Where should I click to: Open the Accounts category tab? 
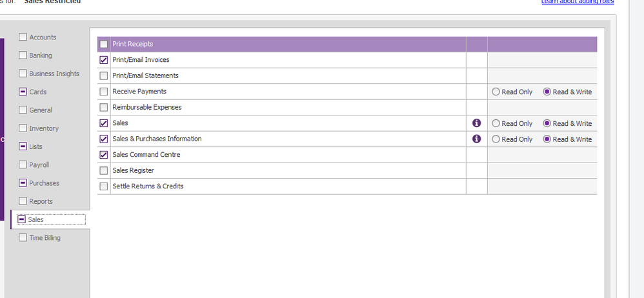click(43, 37)
